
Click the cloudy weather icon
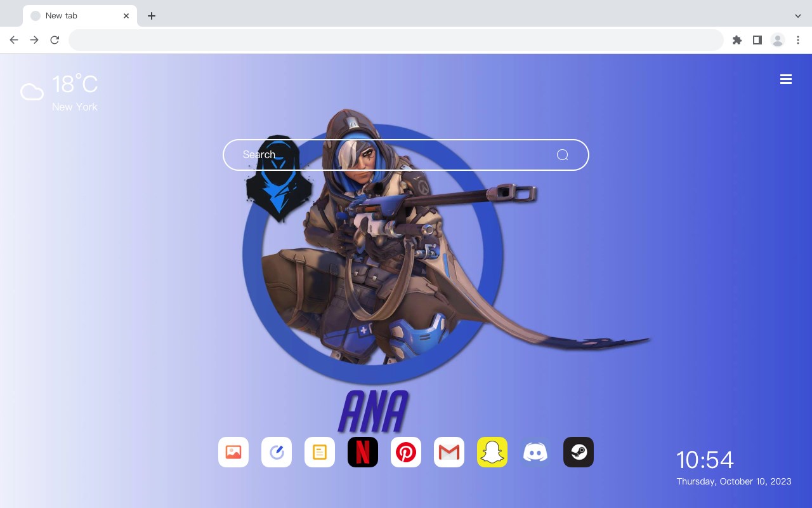pos(32,93)
